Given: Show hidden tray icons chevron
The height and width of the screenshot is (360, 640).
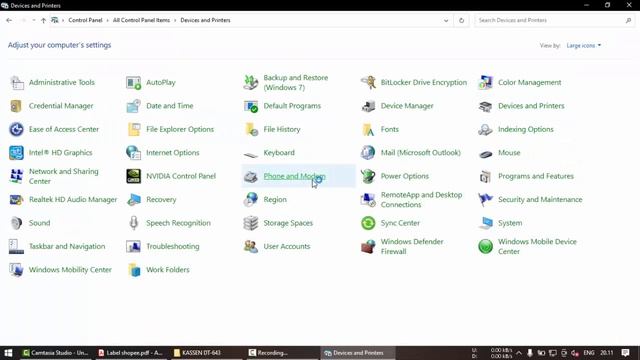Looking at the screenshot, I should click(x=519, y=353).
